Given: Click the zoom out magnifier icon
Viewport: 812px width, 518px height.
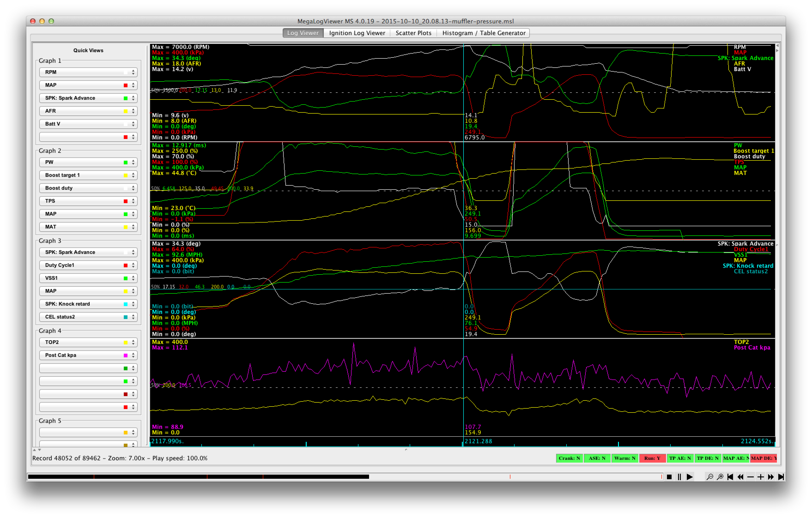Looking at the screenshot, I should point(710,476).
